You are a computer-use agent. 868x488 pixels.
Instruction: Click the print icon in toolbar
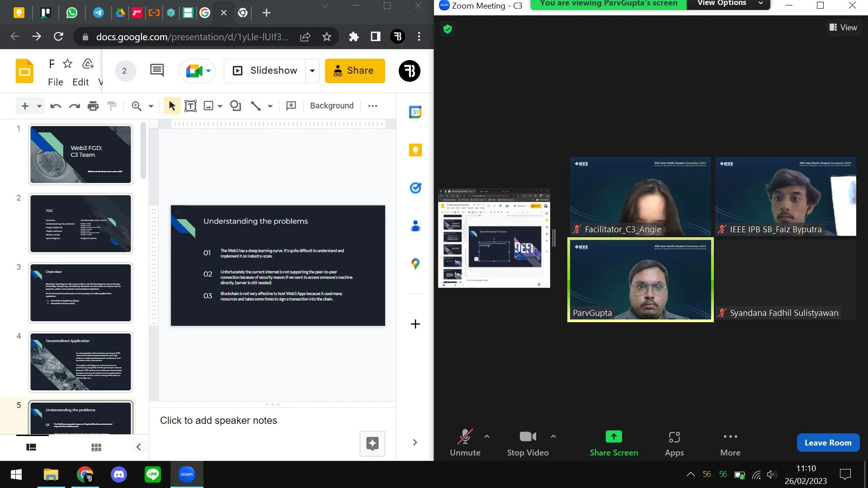point(93,106)
